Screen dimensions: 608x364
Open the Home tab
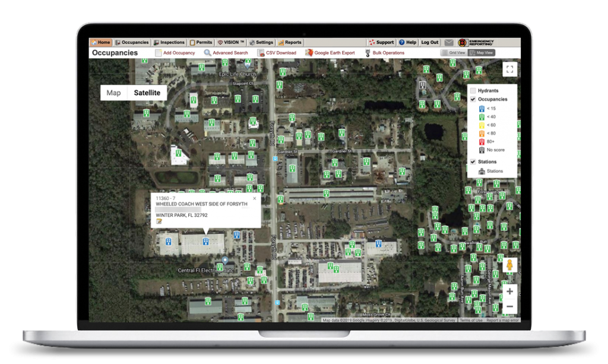[x=101, y=42]
